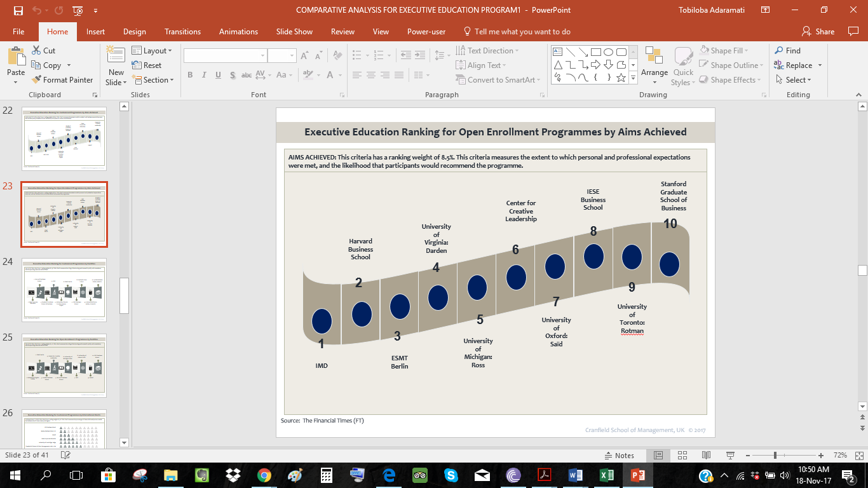Switch to the Transitions tab

pyautogui.click(x=183, y=32)
